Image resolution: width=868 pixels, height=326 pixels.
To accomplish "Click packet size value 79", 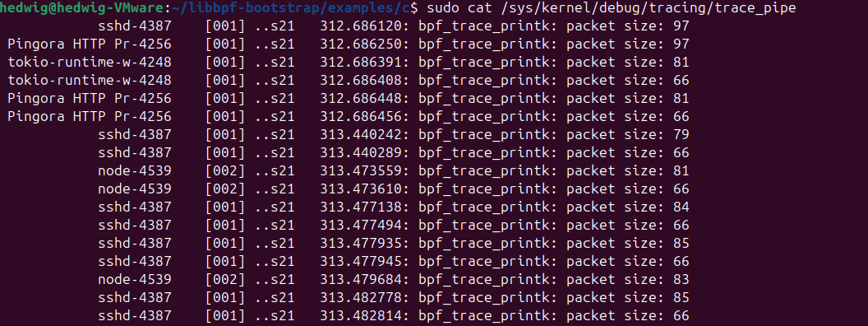I will click(x=681, y=135).
